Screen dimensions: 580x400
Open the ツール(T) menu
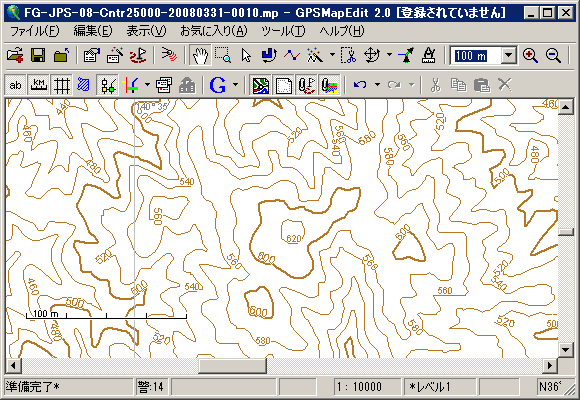(283, 31)
